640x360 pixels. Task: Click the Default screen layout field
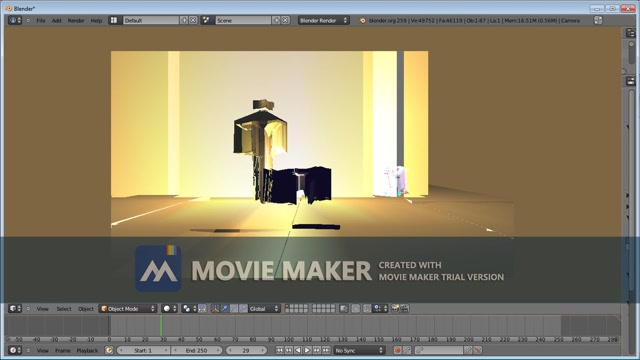[x=151, y=20]
